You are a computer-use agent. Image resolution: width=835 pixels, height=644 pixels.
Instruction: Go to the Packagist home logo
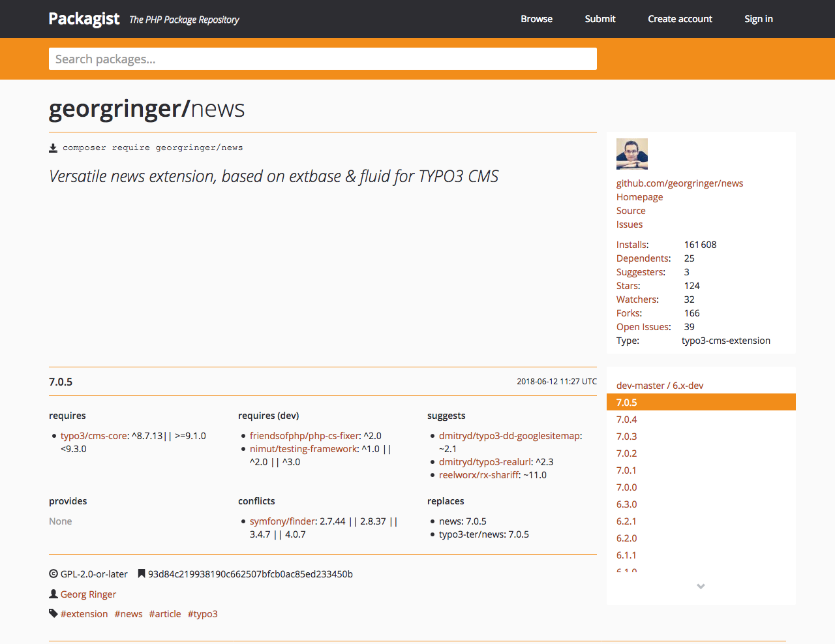[x=84, y=19]
